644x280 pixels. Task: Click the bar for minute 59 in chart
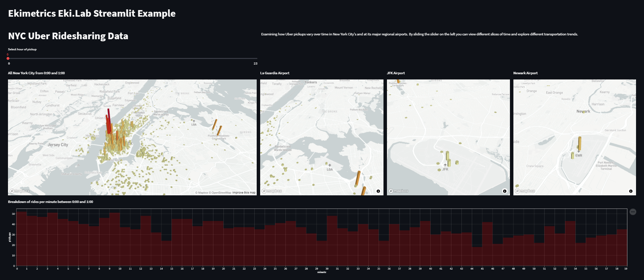point(622,248)
